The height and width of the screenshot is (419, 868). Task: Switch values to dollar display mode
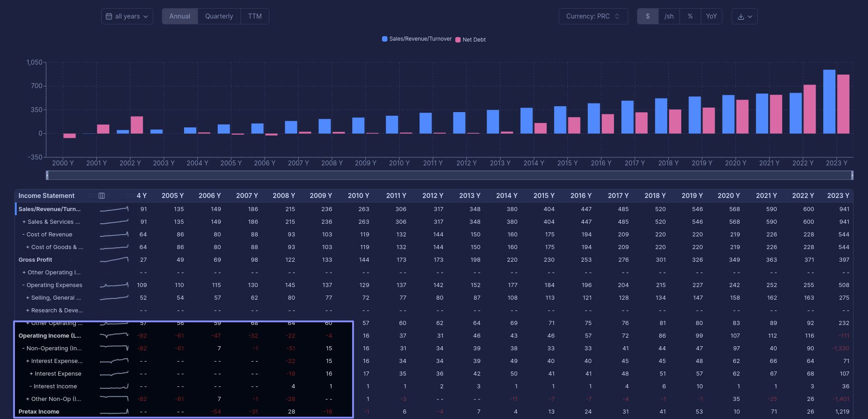coord(647,16)
